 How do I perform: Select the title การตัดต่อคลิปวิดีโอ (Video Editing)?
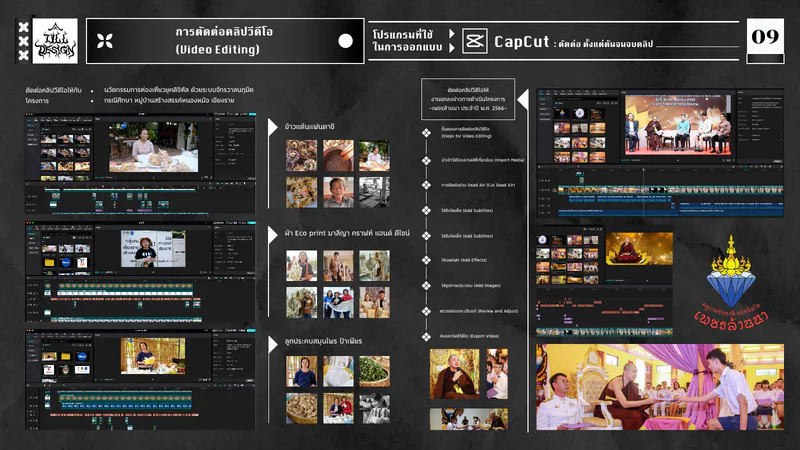[x=223, y=41]
